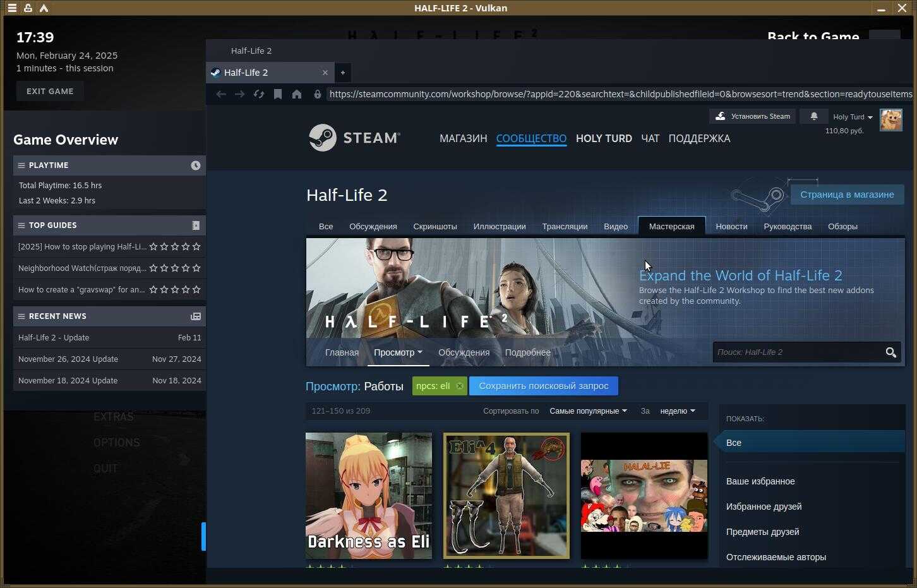Switch to the Руководства tab
This screenshot has height=588, width=917.
point(788,226)
